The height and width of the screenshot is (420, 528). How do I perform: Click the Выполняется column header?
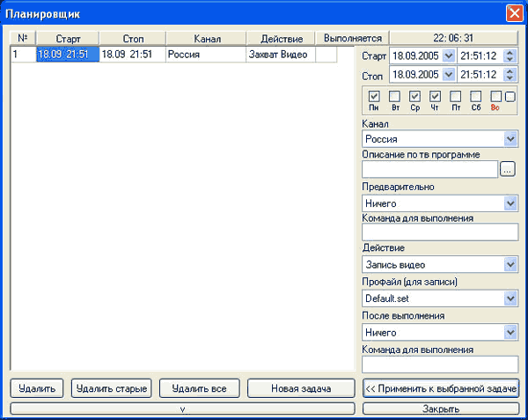pyautogui.click(x=352, y=38)
